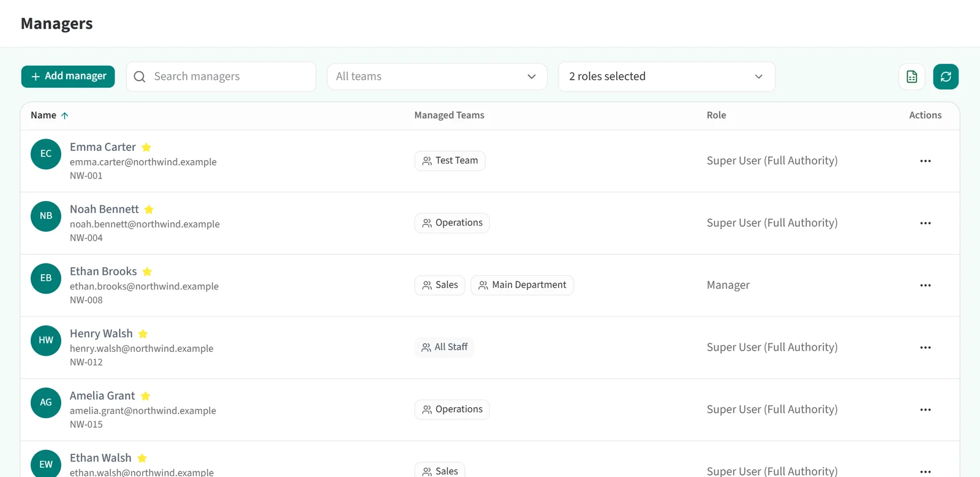The height and width of the screenshot is (477, 980).
Task: Click the star next to Noah Bennett
Action: coord(149,210)
